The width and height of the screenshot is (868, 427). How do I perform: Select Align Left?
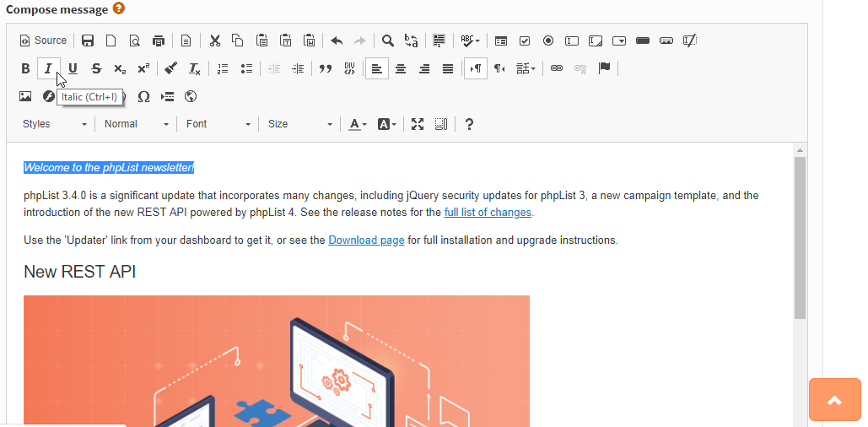click(377, 68)
